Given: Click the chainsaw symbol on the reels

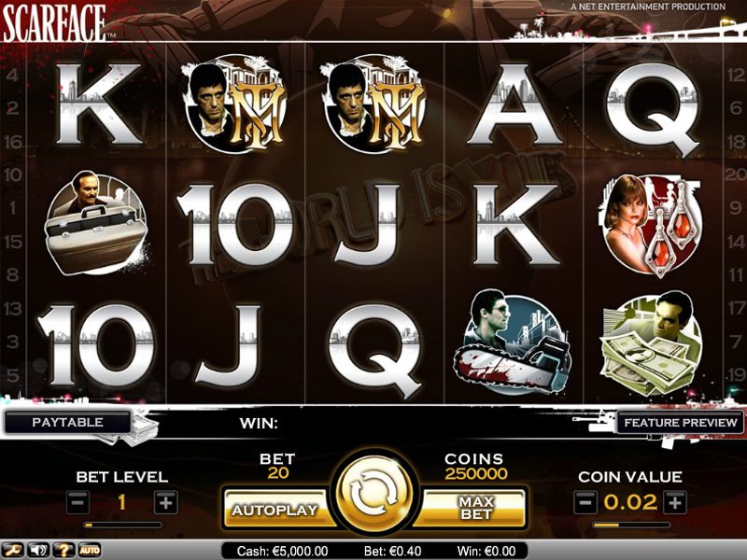Looking at the screenshot, I should pos(514,343).
